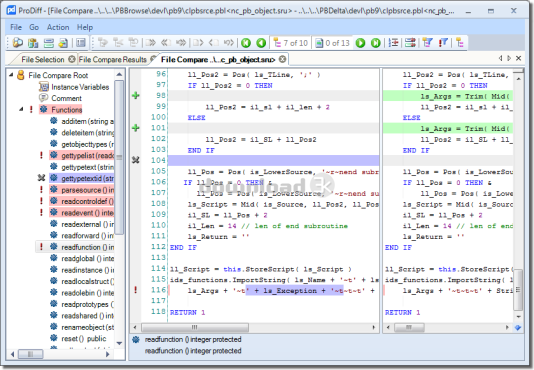Click the yellow filter funnel toolbar icon
Screen dimensions: 534x370
[427, 43]
